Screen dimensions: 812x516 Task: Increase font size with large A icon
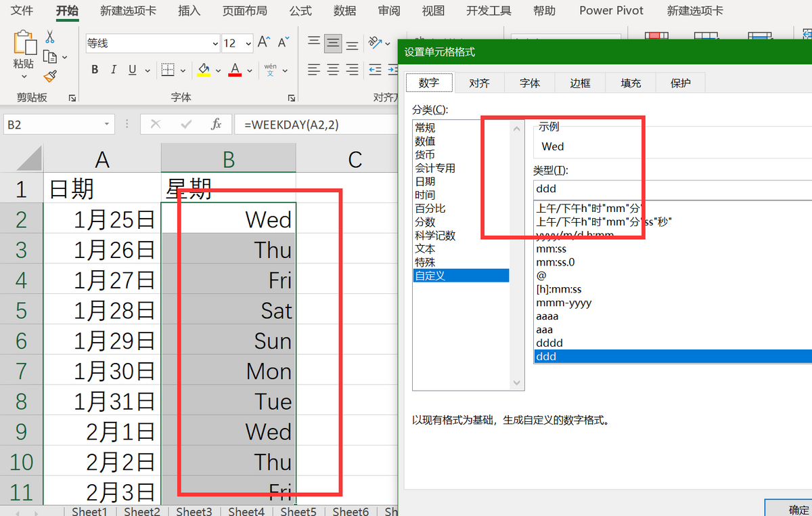264,43
